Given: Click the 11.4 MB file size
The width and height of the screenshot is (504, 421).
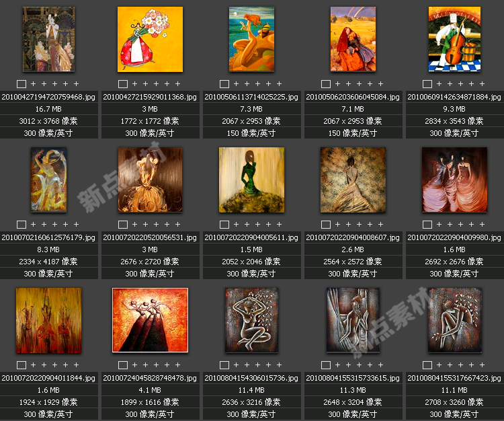Looking at the screenshot, I should point(252,390).
